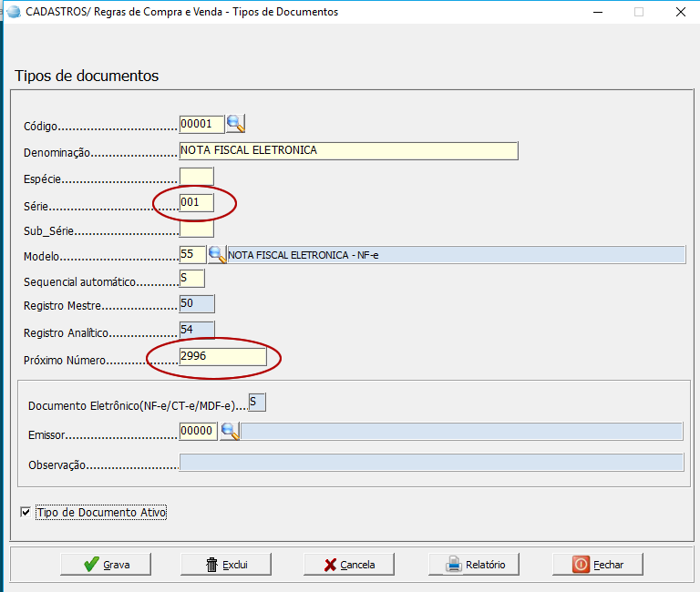Click the Emissor code field
The width and height of the screenshot is (700, 592).
[198, 432]
